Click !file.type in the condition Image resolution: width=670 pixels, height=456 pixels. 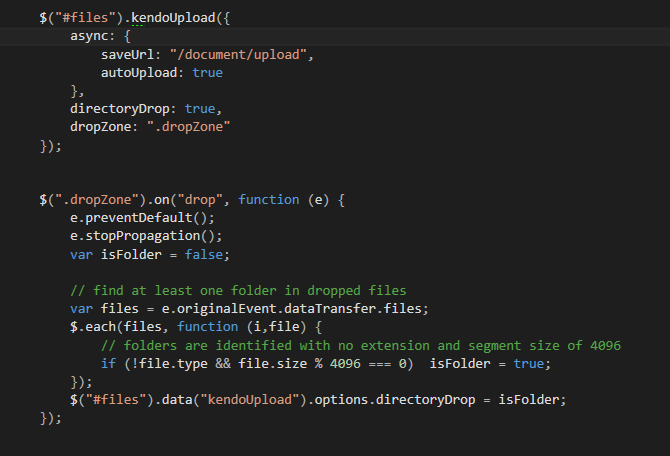pos(169,364)
